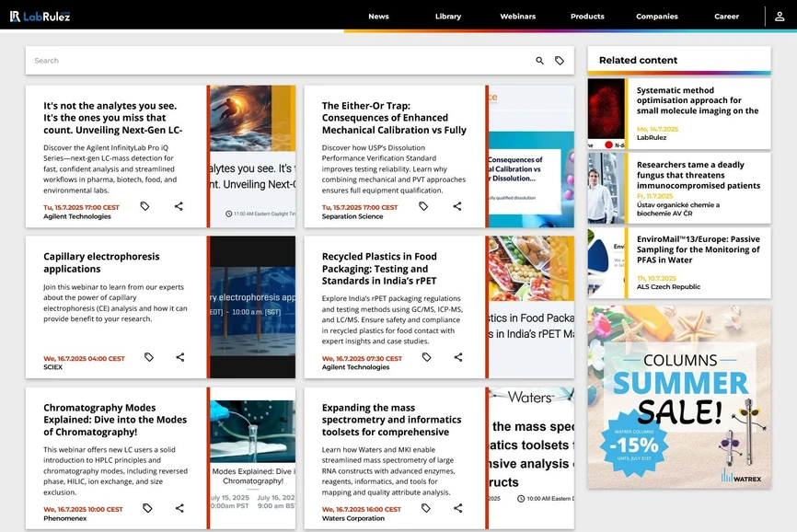Open Recycled Plastics in Food Packaging title
Viewport: 797px width, 532px height.
[x=379, y=269]
